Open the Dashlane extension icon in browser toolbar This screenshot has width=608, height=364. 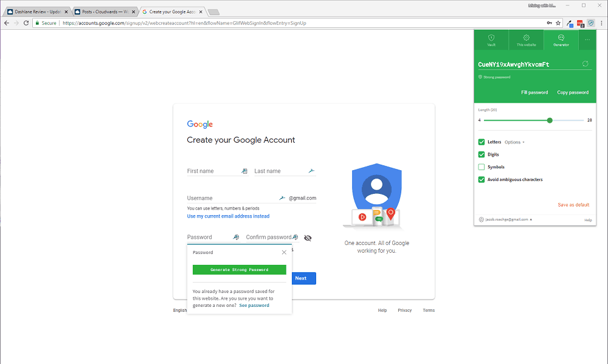(x=591, y=23)
